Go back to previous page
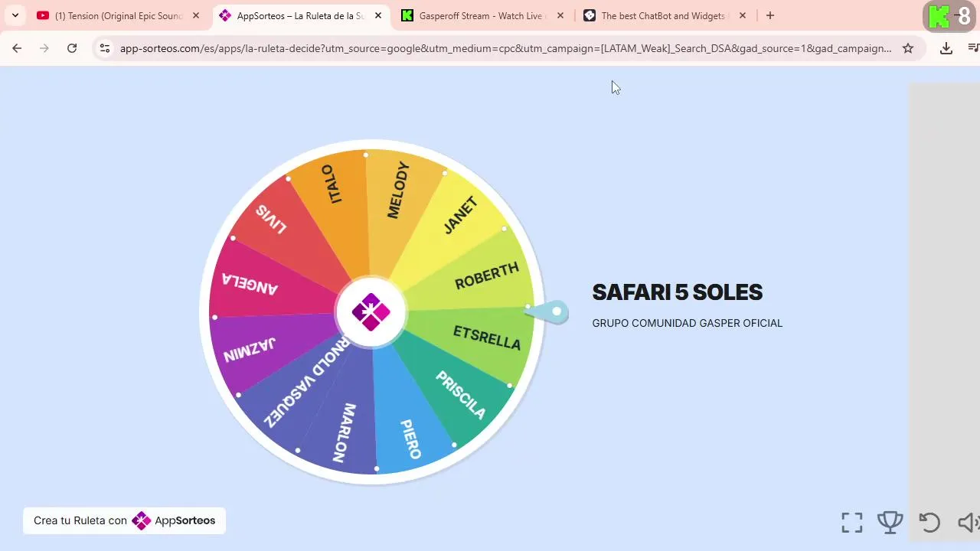980x551 pixels. 17,48
